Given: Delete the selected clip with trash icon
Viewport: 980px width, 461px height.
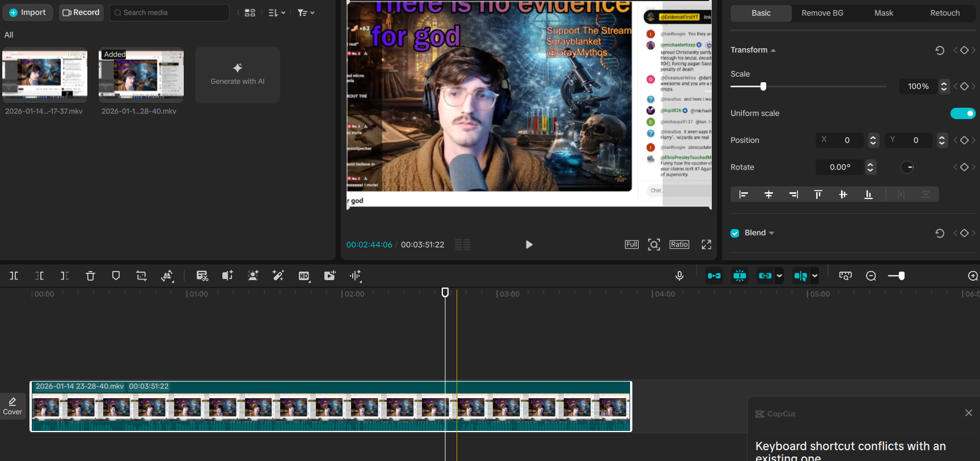Looking at the screenshot, I should click(x=90, y=276).
